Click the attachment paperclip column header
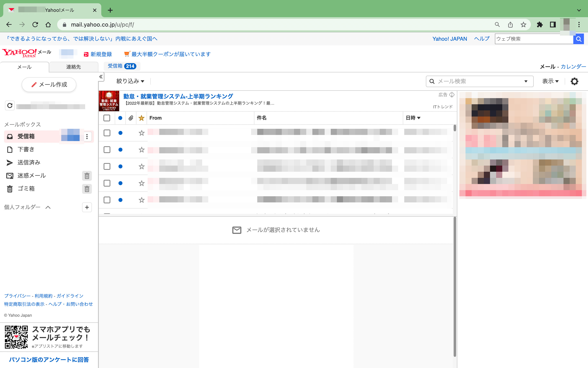The image size is (588, 368). click(131, 118)
